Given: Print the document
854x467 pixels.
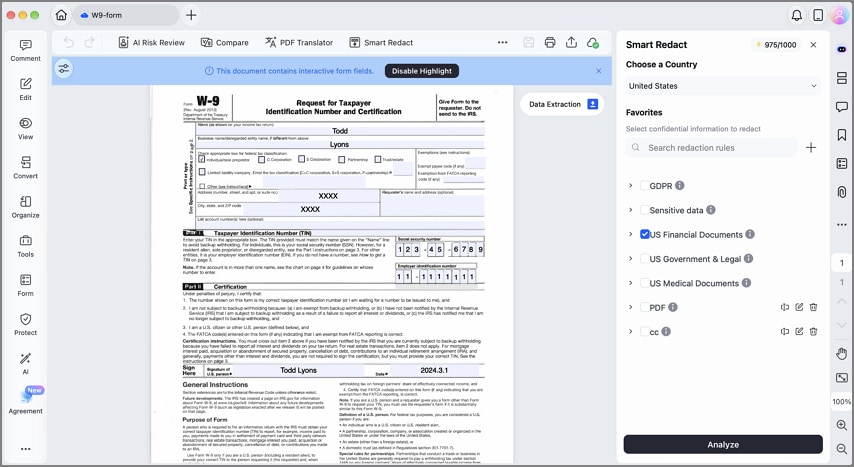Looking at the screenshot, I should tap(550, 43).
